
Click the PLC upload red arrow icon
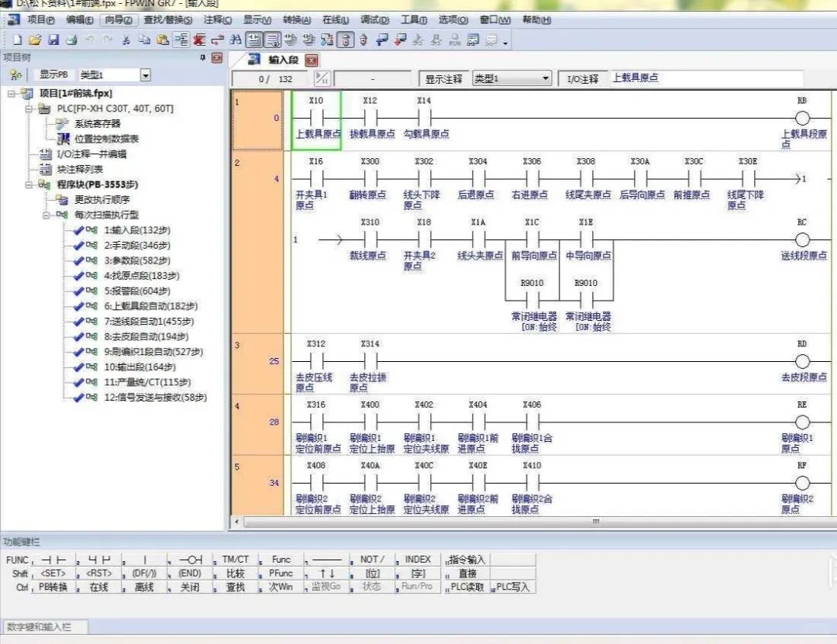(401, 40)
